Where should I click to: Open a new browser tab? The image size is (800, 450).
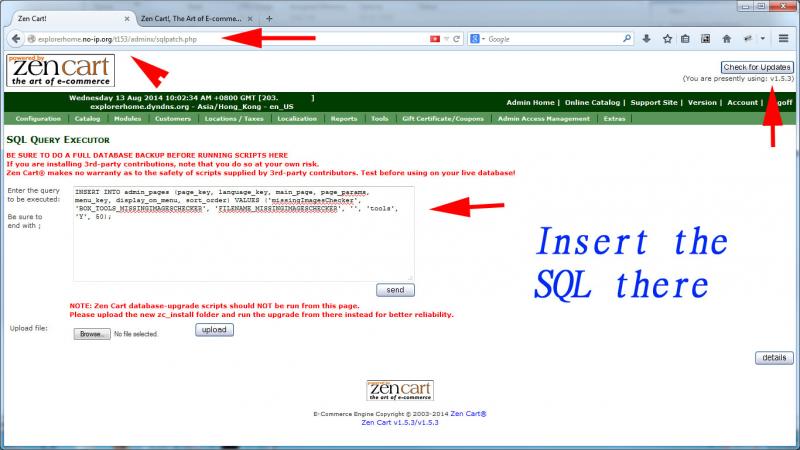coord(269,19)
